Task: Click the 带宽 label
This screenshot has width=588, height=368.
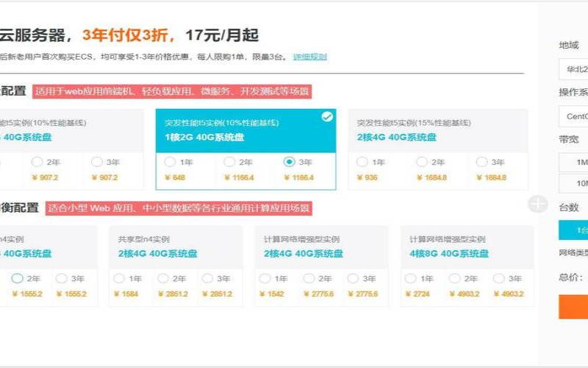Action: 569,139
